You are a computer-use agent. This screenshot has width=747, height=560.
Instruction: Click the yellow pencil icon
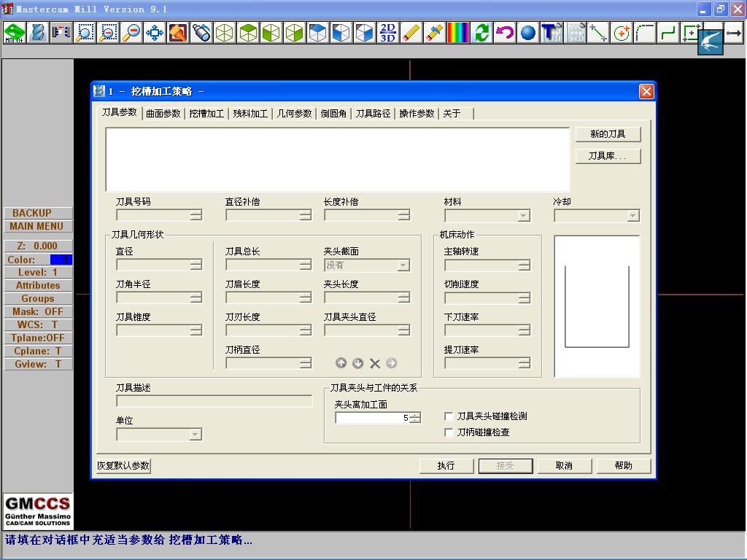click(411, 33)
